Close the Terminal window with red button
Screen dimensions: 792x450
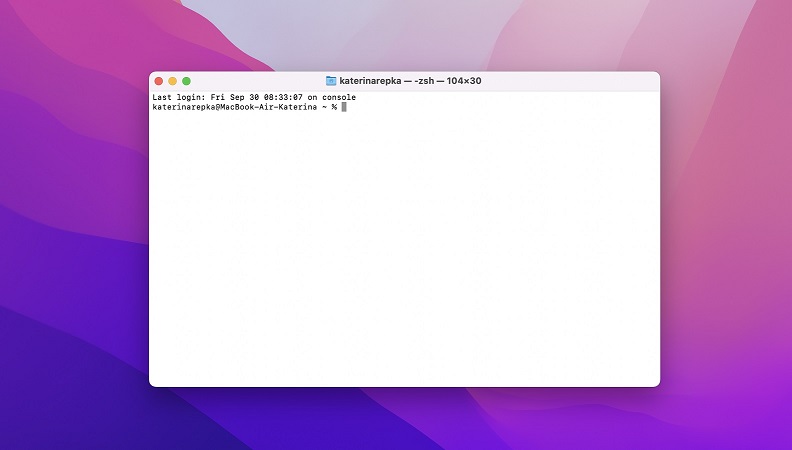[159, 81]
